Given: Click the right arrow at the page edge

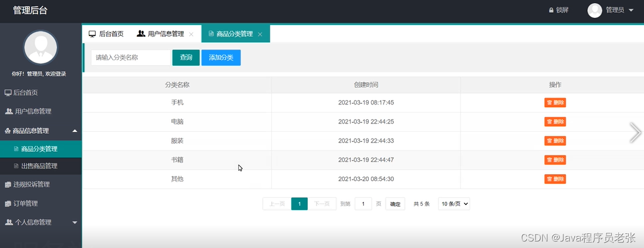Looking at the screenshot, I should pos(636,133).
